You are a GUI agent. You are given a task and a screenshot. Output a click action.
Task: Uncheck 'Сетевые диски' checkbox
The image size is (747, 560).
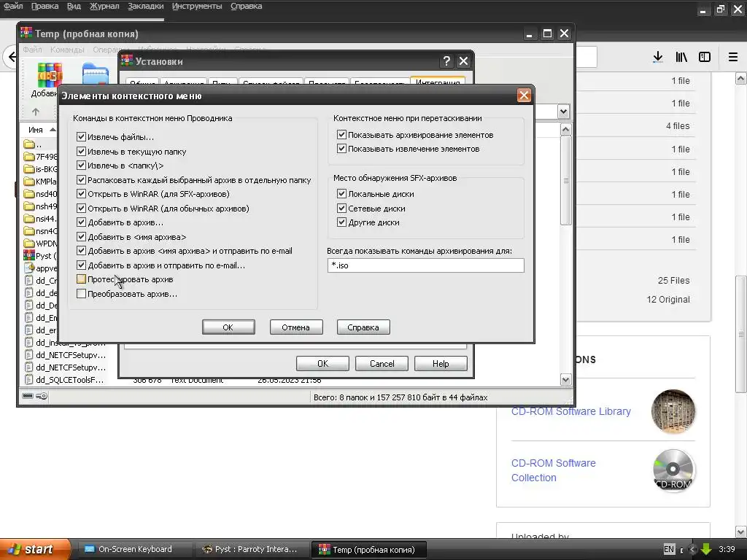coord(341,208)
